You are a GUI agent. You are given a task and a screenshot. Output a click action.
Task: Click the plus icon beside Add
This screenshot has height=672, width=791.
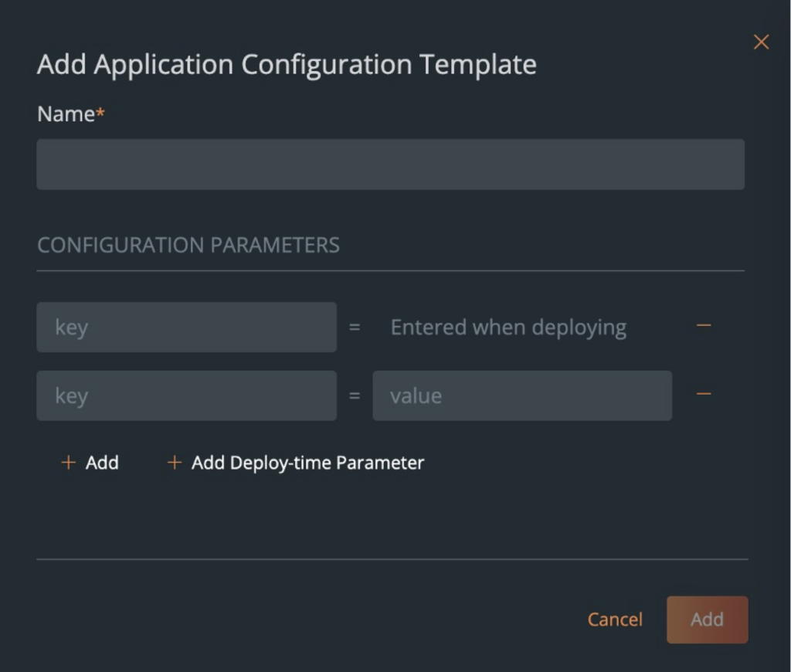(68, 462)
